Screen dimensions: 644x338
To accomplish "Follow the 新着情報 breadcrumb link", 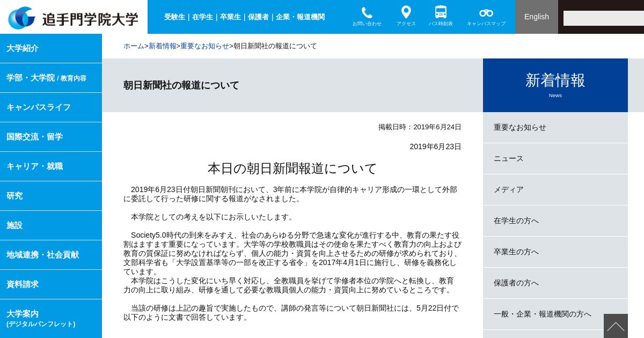I will point(163,46).
